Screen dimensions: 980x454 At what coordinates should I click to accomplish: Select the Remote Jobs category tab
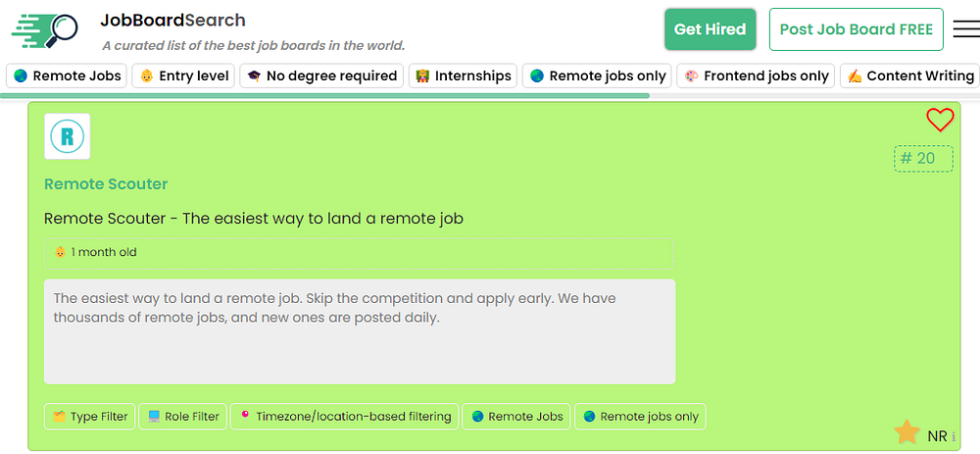coord(67,76)
